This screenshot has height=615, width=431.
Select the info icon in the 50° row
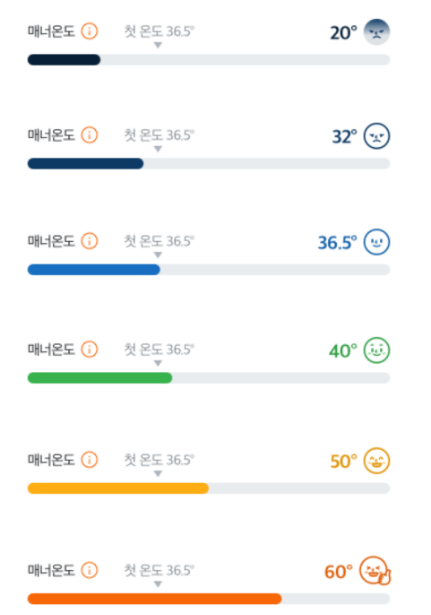[89, 459]
